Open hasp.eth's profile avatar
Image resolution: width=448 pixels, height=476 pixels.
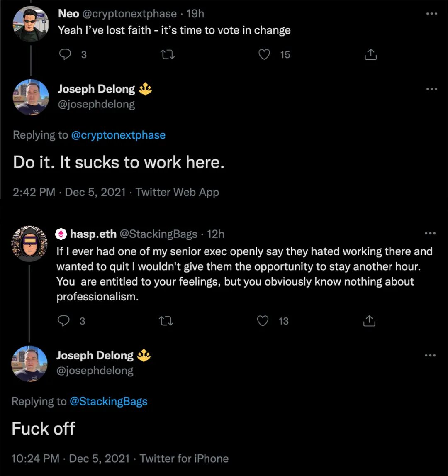[x=29, y=244]
